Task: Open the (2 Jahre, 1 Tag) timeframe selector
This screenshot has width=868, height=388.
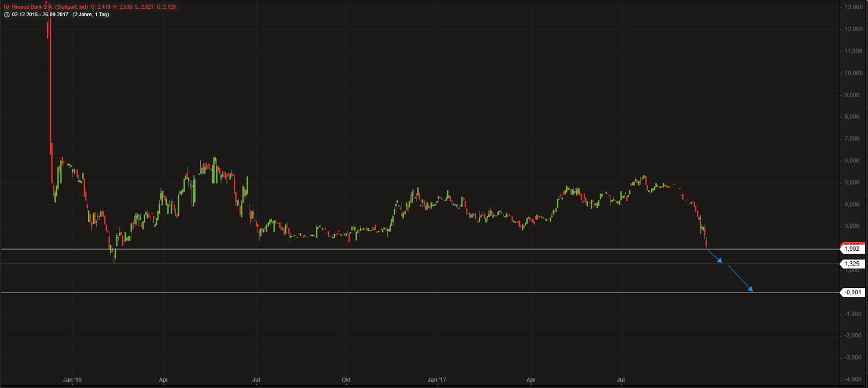Action: pyautogui.click(x=90, y=14)
